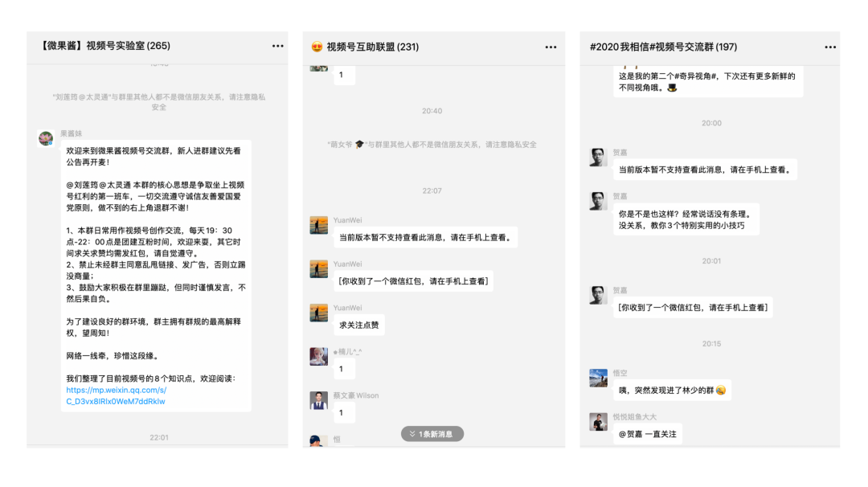Viewport: 868px width, 487px height.
Task: Click 楠儿 avatar in middle chat
Action: click(319, 356)
